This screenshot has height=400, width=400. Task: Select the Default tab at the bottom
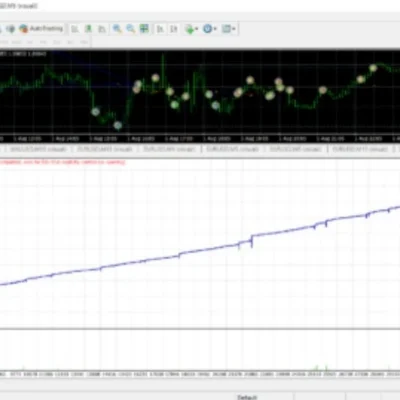[247, 397]
